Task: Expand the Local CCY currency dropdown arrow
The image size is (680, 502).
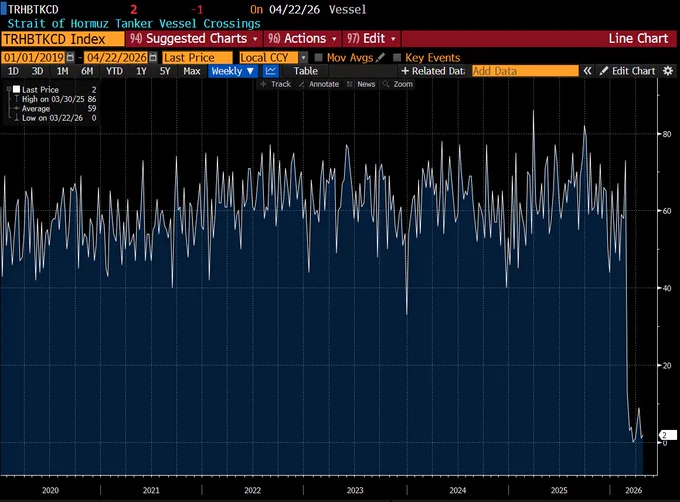Action: click(x=304, y=57)
